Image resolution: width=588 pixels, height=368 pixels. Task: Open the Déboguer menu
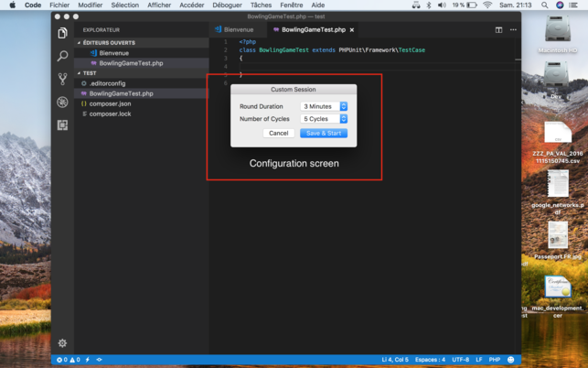pyautogui.click(x=228, y=5)
